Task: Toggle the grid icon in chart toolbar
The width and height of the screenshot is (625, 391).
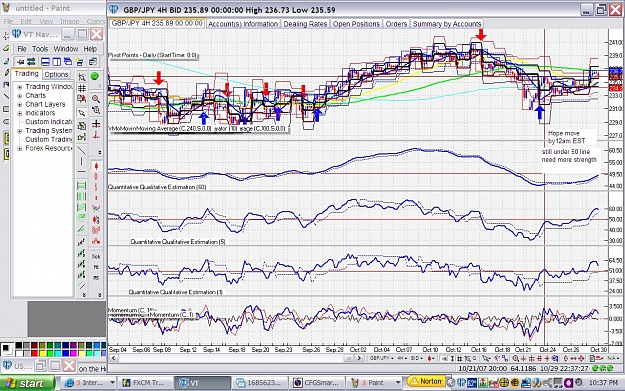Action: pos(459,358)
